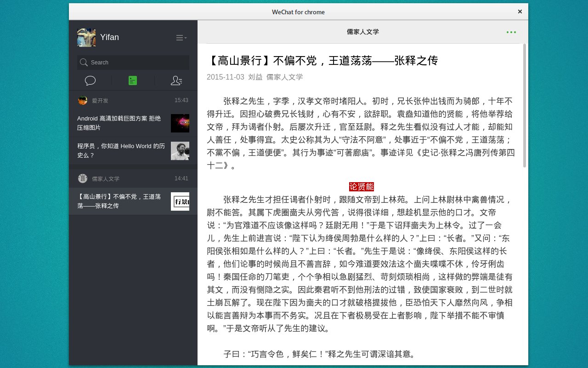Click the article date 2015-11-03

click(226, 77)
